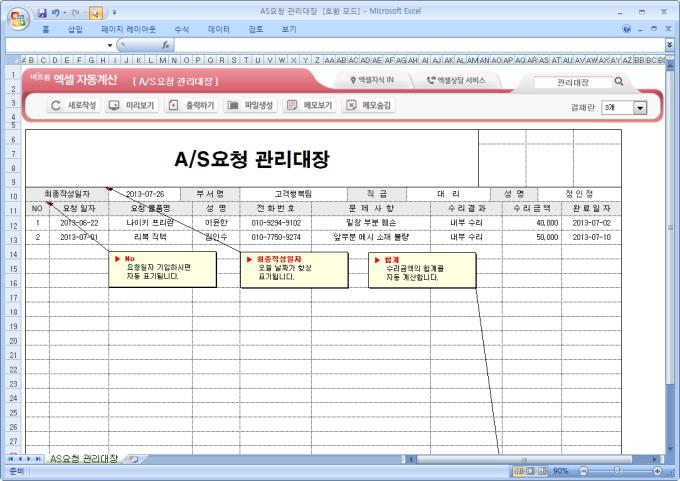Open the 결재란 dropdown list
The width and height of the screenshot is (680, 481).
(640, 107)
